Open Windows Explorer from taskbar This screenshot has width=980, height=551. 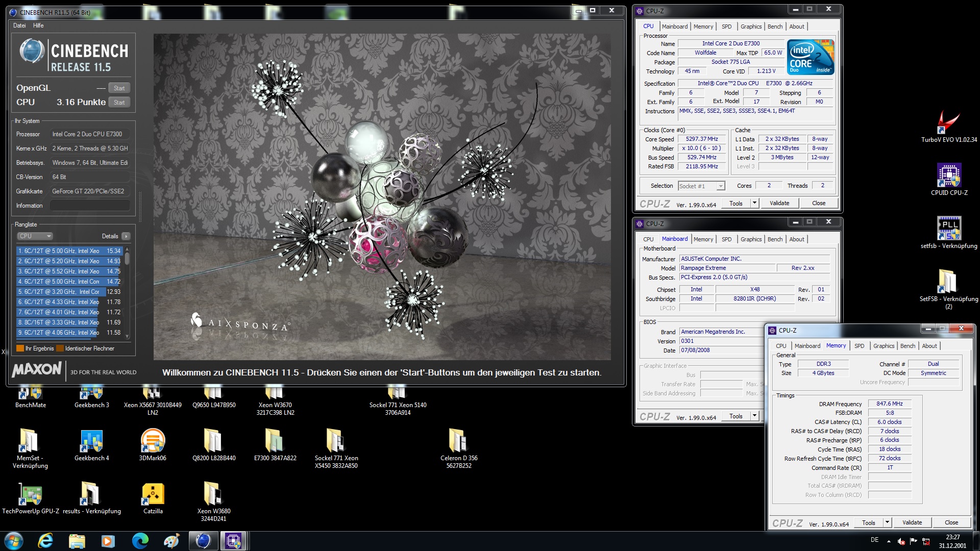coord(77,541)
